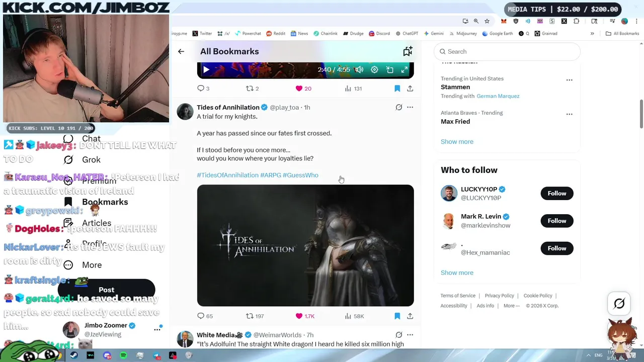Open the Tides of Annihilation image
This screenshot has height=362, width=644.
point(305,245)
